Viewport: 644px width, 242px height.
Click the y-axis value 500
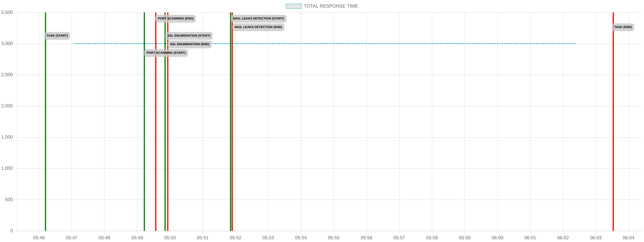pyautogui.click(x=9, y=200)
